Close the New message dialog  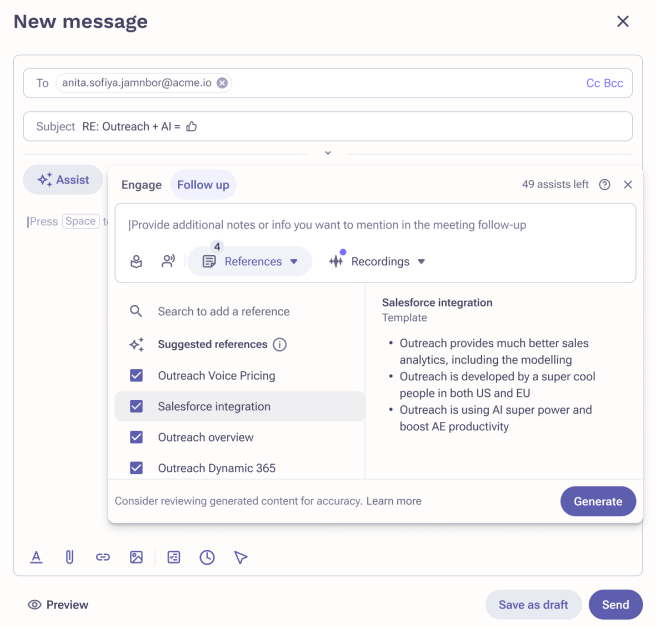click(623, 21)
